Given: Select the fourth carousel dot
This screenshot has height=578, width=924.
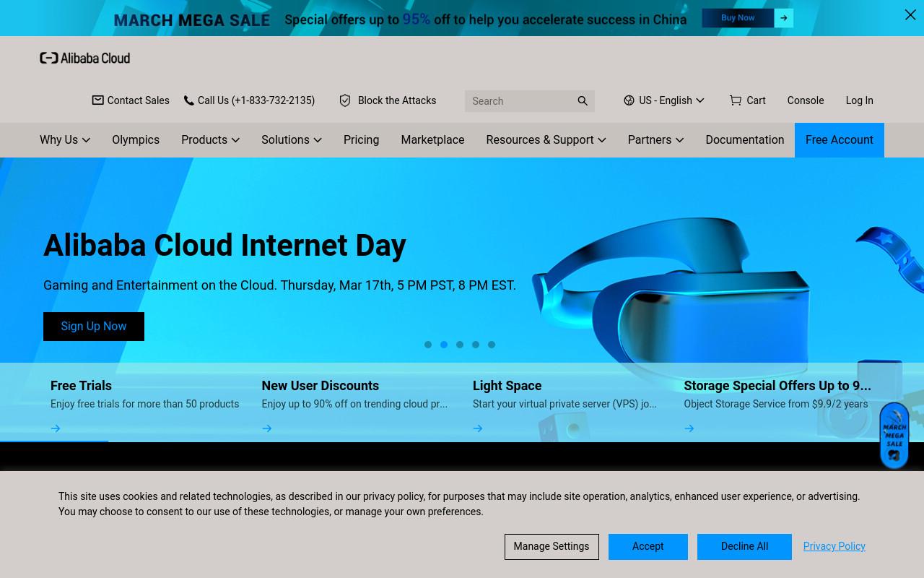Looking at the screenshot, I should [x=476, y=345].
